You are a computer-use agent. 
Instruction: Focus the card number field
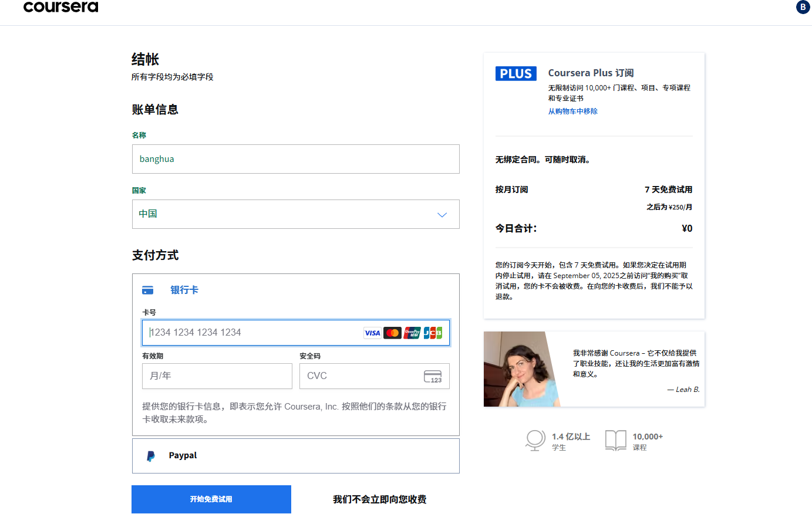pos(296,333)
